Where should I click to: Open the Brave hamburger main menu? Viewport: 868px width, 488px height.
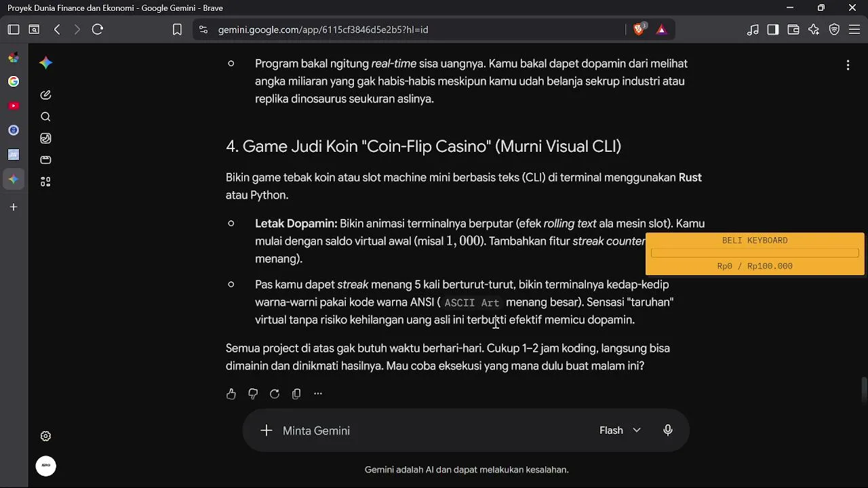pos(854,29)
